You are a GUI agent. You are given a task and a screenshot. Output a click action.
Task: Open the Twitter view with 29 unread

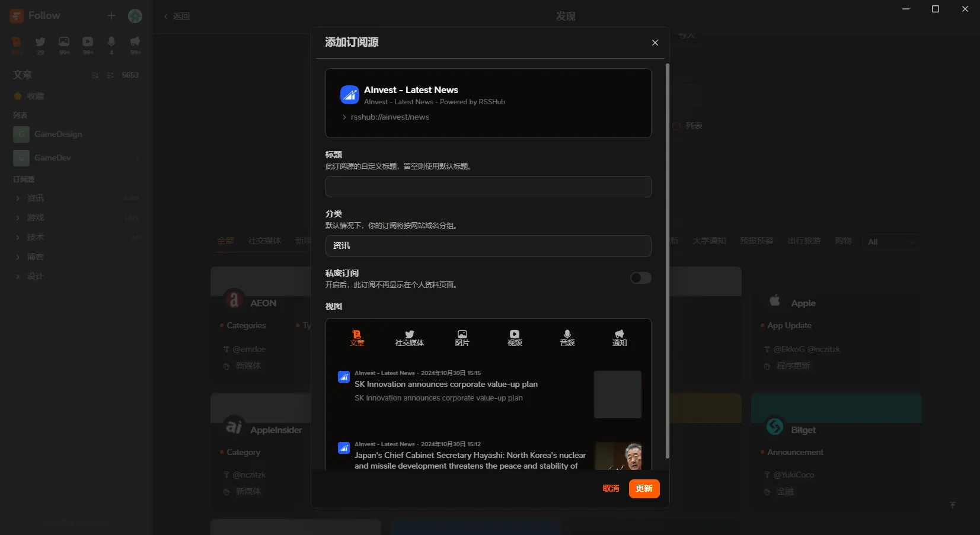[x=40, y=44]
